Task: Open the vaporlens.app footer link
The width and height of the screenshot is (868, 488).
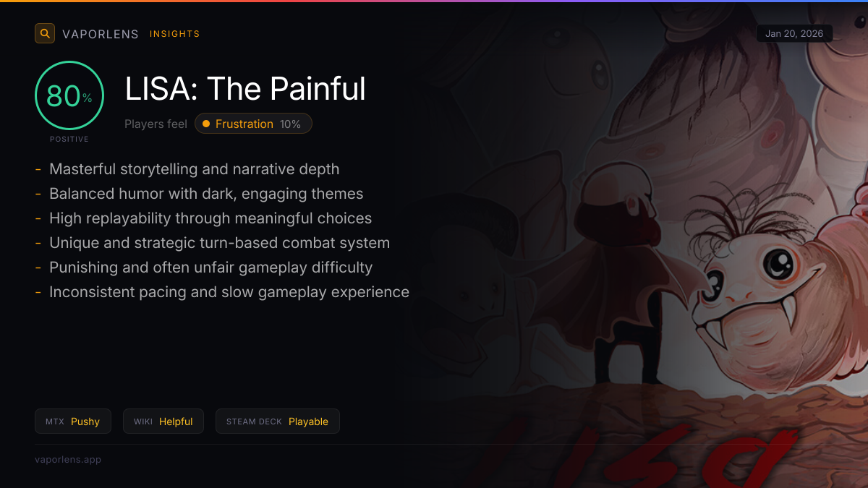Action: (x=68, y=459)
